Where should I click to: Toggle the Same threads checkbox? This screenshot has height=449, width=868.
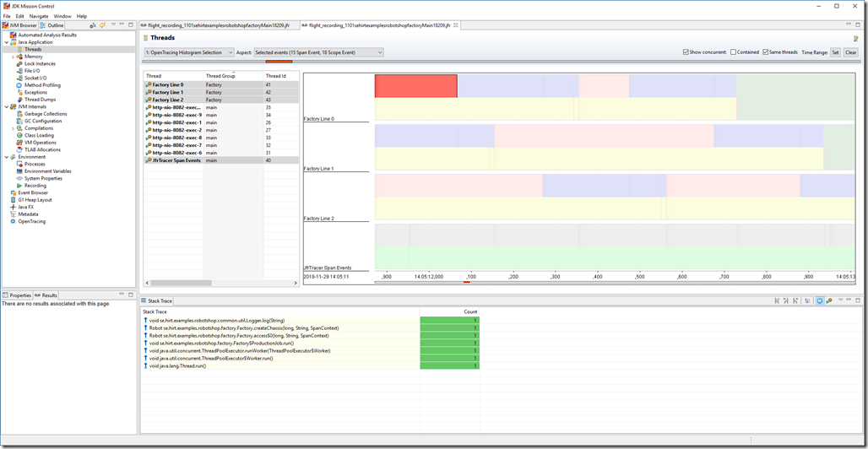(x=765, y=52)
